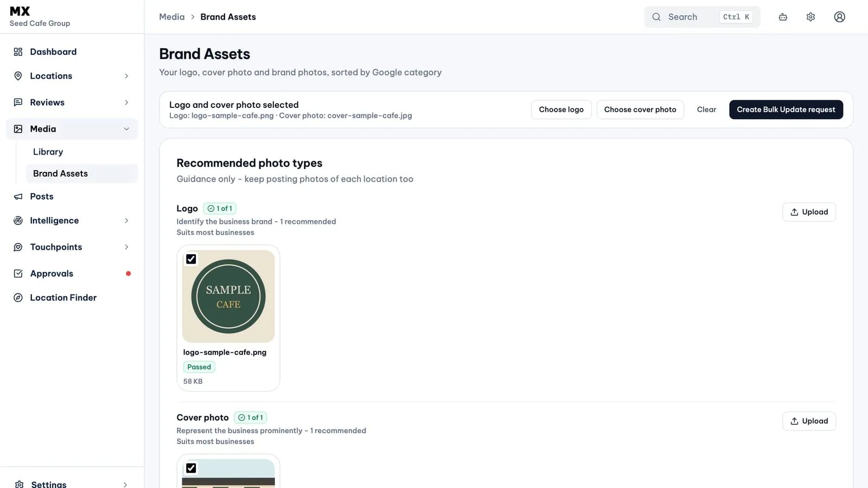Click the Touchpoints chat icon
Screen dimensions: 868x488
pyautogui.click(x=18, y=247)
